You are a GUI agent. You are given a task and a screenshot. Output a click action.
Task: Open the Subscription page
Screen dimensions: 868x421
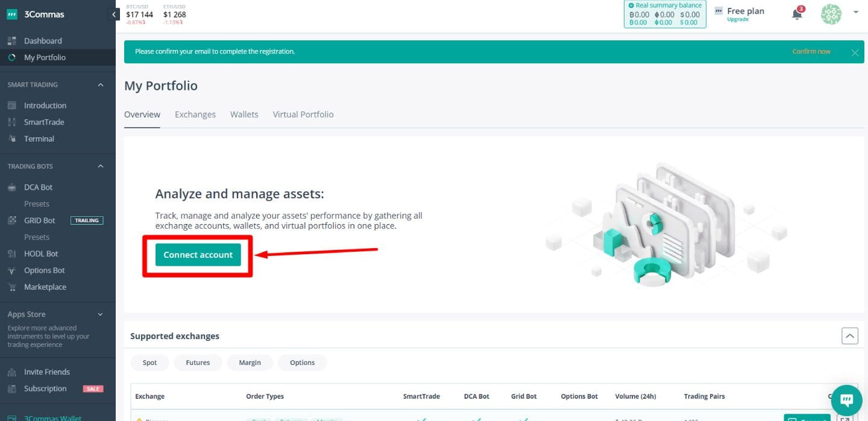45,388
